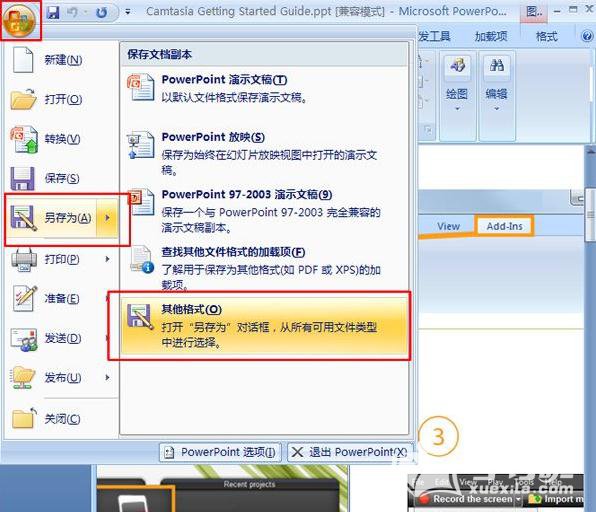Switch to the 加载项 ribbon tab
The height and width of the screenshot is (512, 596).
pos(491,36)
